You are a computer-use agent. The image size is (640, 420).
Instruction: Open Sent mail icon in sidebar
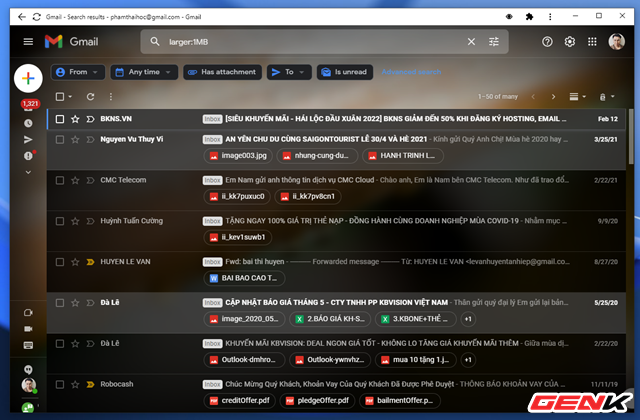[x=28, y=140]
